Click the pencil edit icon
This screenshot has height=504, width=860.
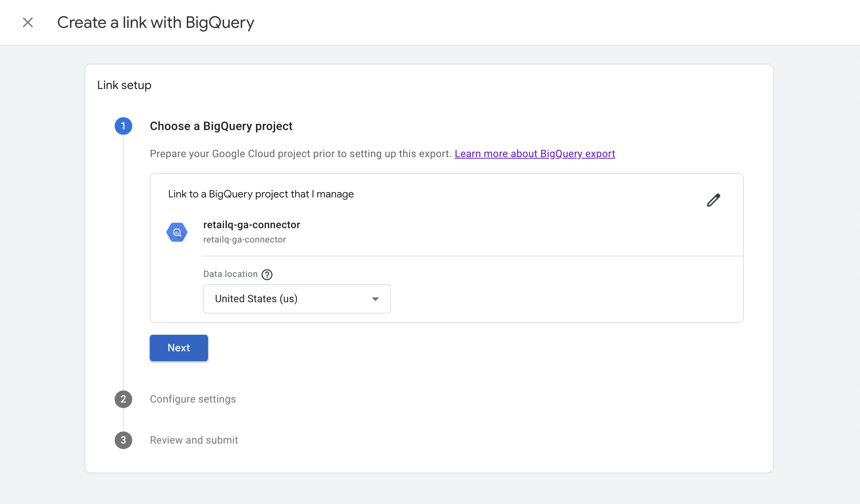tap(713, 200)
